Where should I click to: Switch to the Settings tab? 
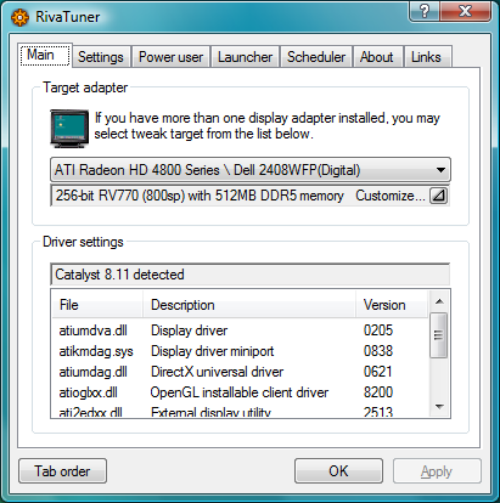tap(101, 57)
